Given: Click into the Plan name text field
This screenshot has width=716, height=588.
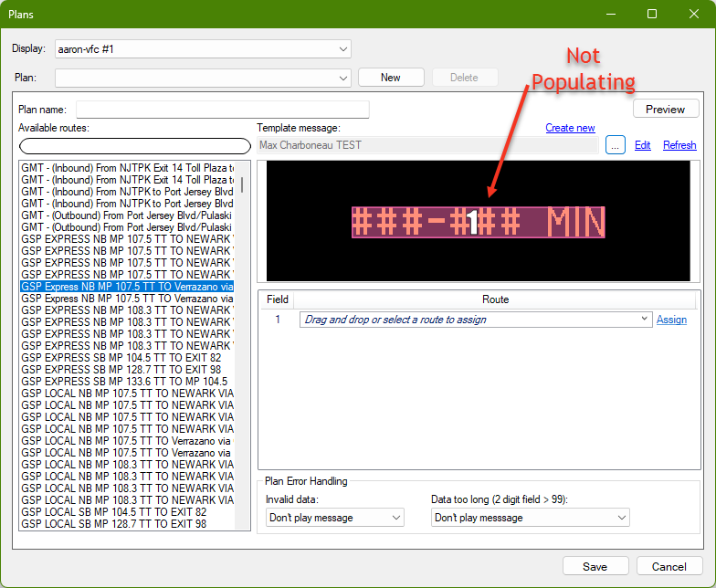Looking at the screenshot, I should (222, 110).
